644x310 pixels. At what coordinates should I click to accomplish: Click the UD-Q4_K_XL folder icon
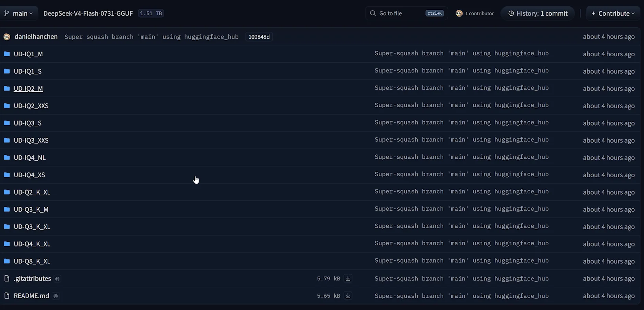[x=7, y=244]
